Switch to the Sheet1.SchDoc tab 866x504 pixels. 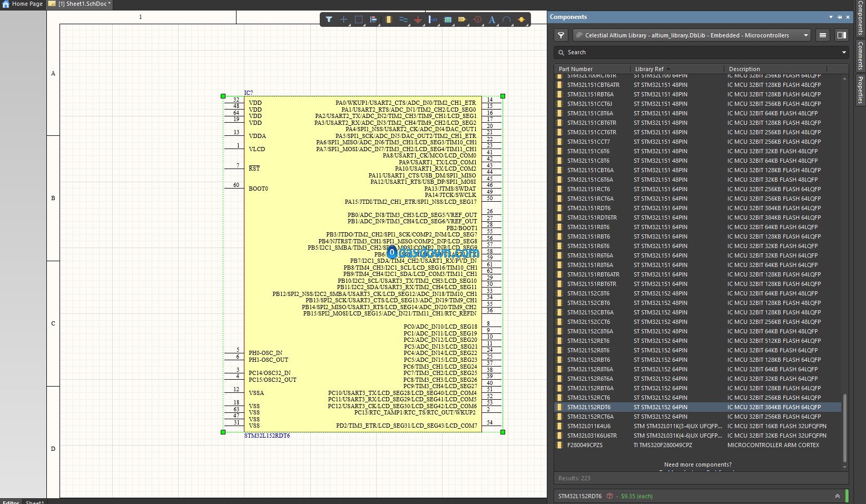80,4
